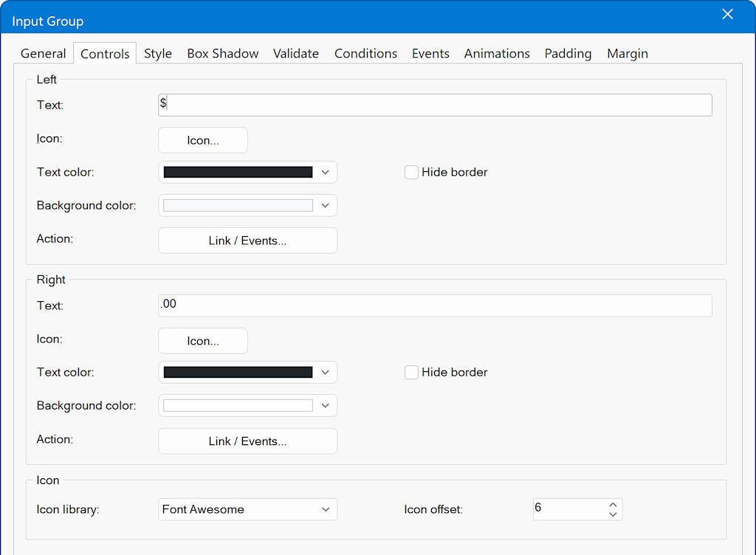Close the Input Group dialog

[727, 15]
